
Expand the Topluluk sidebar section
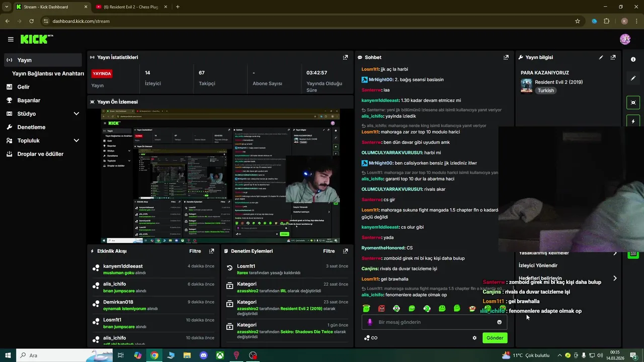click(76, 141)
